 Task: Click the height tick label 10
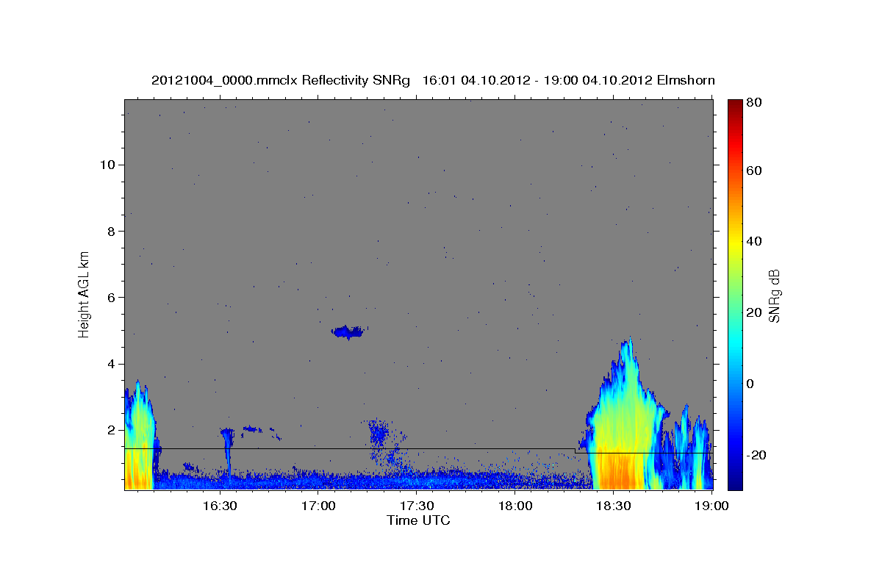tap(107, 164)
